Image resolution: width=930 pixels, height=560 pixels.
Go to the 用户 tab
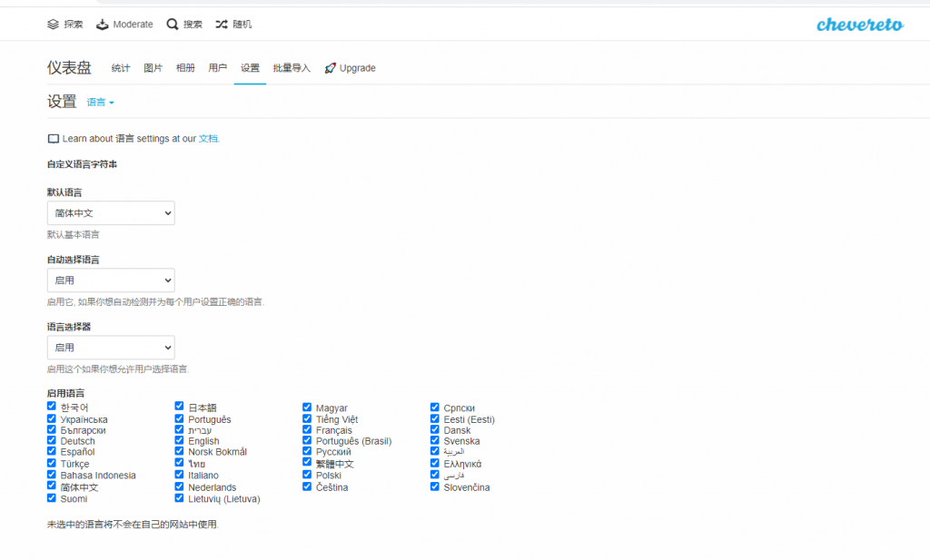point(218,68)
